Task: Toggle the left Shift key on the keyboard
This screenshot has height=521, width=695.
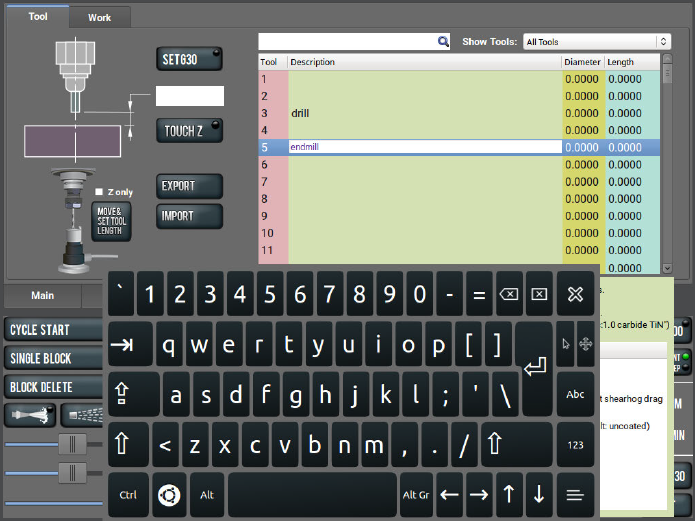Action: (122, 444)
